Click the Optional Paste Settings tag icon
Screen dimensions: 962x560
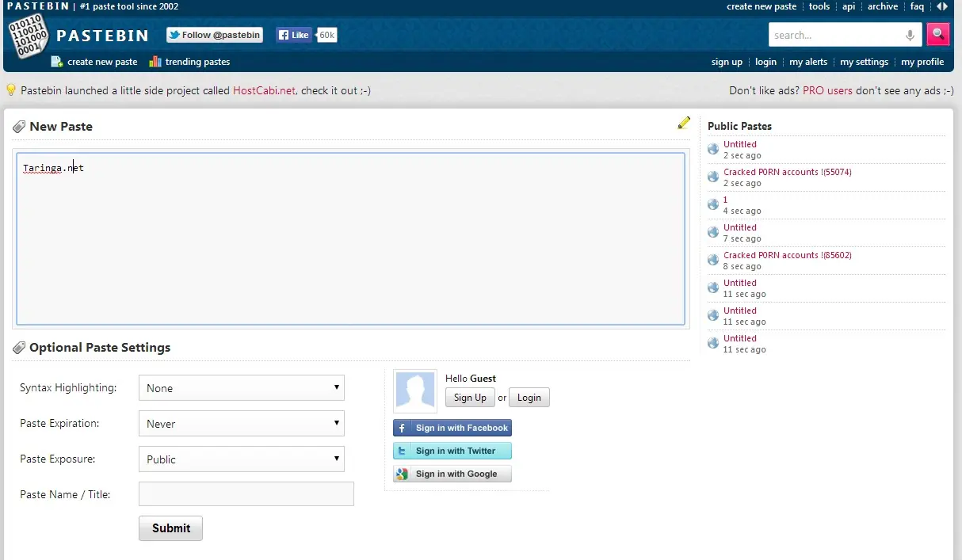point(19,348)
